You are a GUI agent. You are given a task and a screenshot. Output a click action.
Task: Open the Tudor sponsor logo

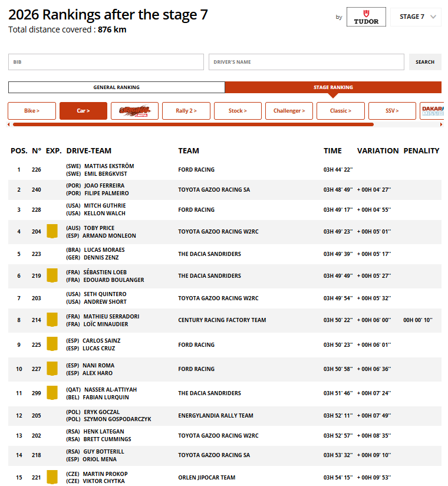tap(366, 17)
